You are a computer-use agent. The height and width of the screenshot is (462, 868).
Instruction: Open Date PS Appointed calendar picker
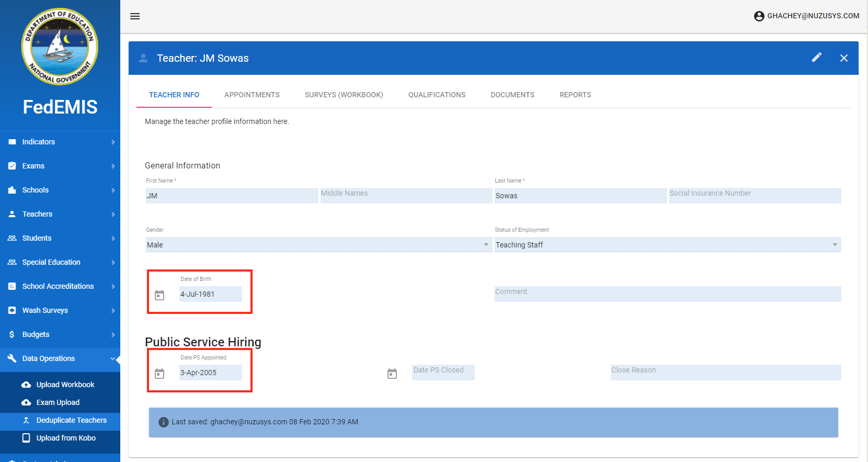click(159, 374)
